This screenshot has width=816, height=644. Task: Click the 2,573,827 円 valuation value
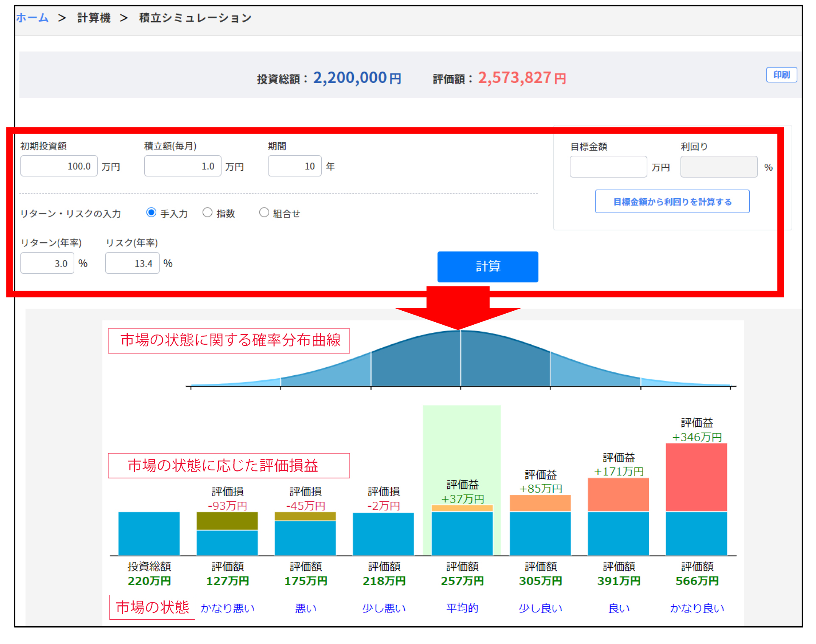tap(522, 78)
